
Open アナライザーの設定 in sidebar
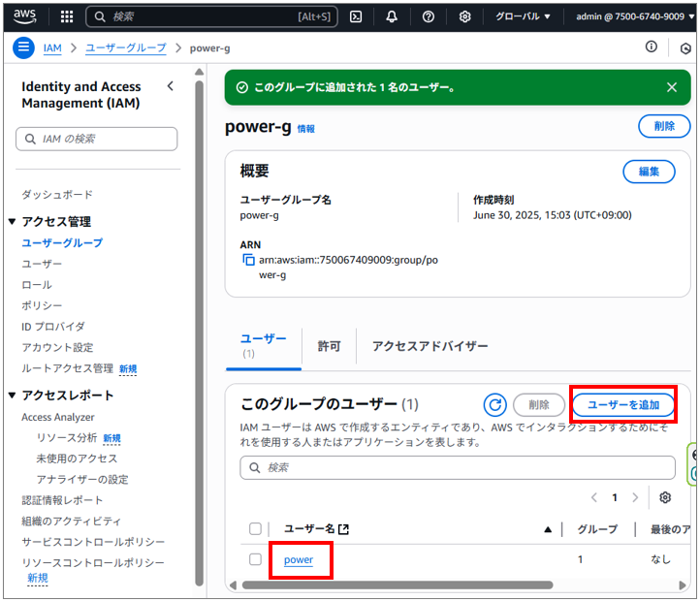(82, 479)
